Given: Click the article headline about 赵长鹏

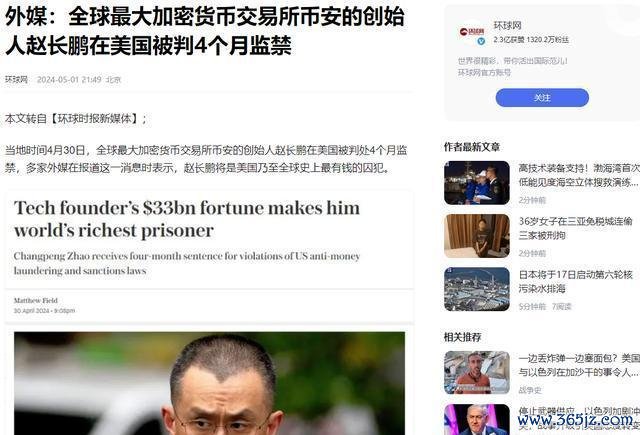Looking at the screenshot, I should [x=204, y=31].
